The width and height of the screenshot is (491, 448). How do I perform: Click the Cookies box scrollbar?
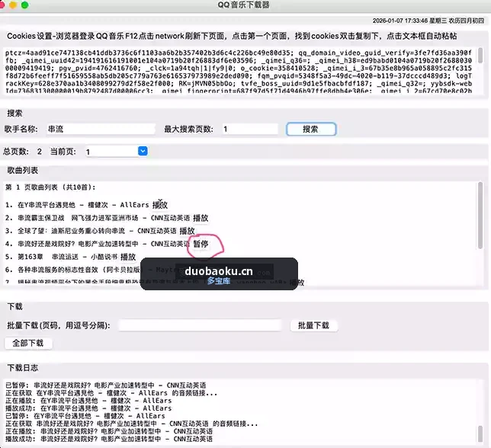click(x=480, y=56)
